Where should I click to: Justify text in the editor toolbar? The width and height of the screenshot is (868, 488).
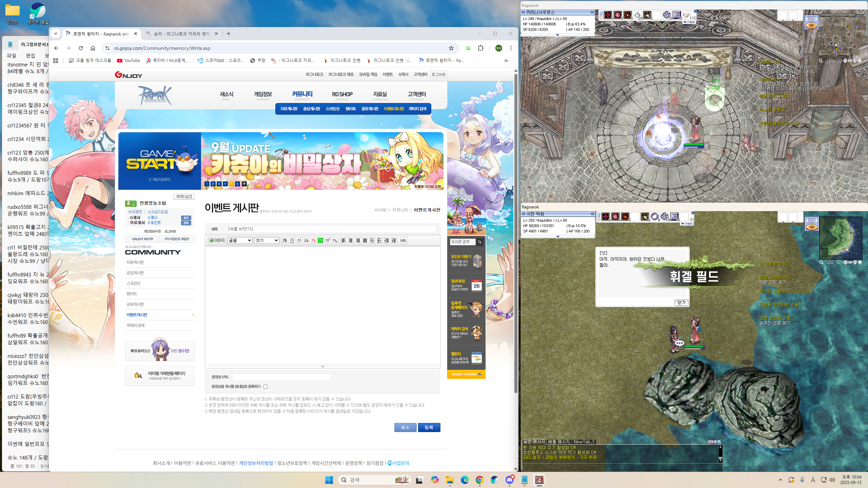point(365,240)
